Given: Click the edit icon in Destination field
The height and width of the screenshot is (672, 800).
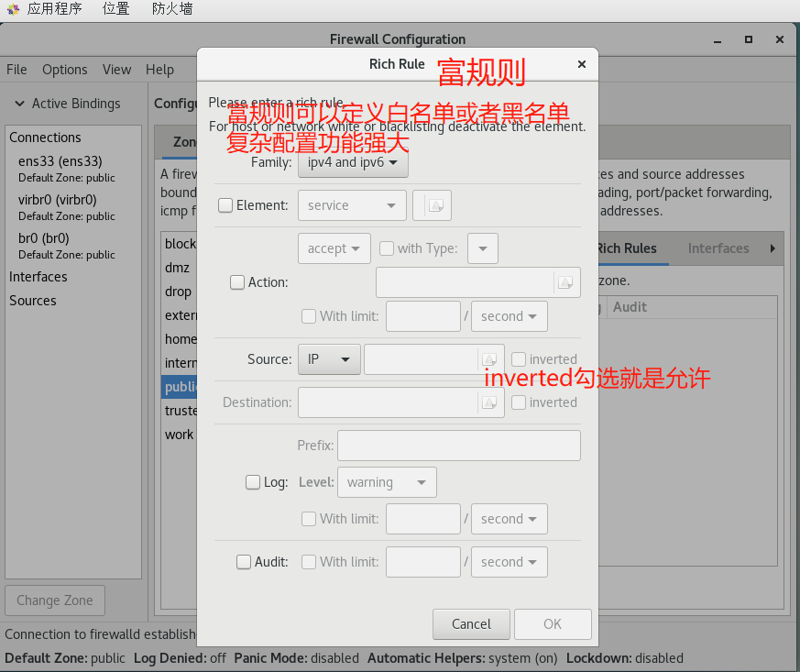Looking at the screenshot, I should click(489, 402).
